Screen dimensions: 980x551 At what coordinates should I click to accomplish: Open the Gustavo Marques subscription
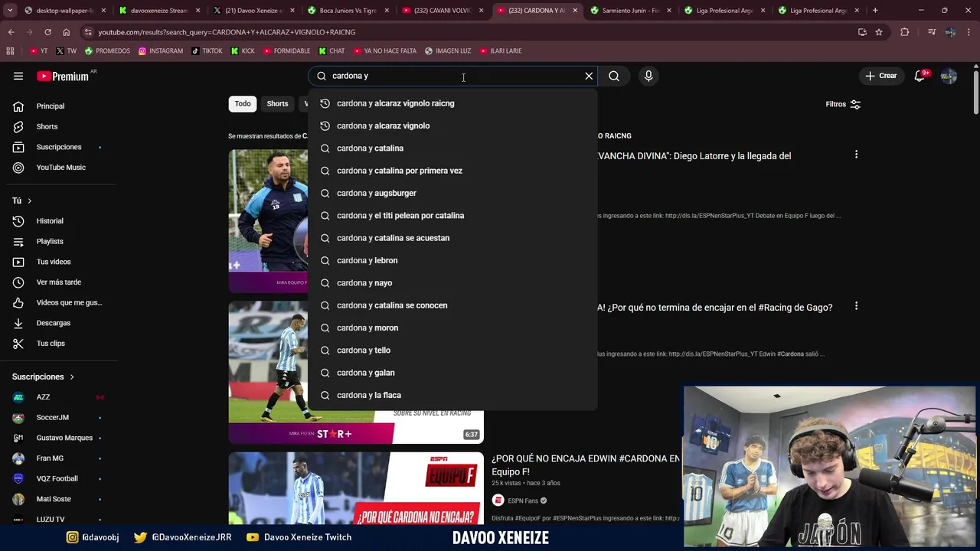[64, 438]
